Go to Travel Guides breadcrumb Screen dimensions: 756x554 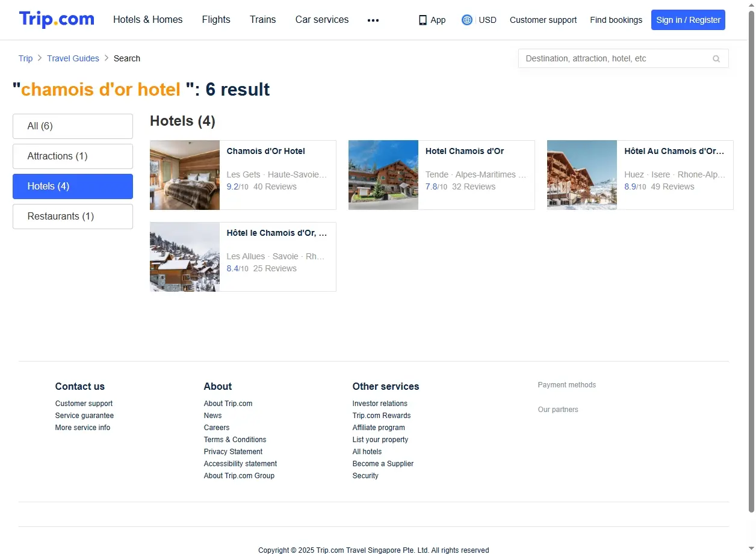pyautogui.click(x=73, y=58)
